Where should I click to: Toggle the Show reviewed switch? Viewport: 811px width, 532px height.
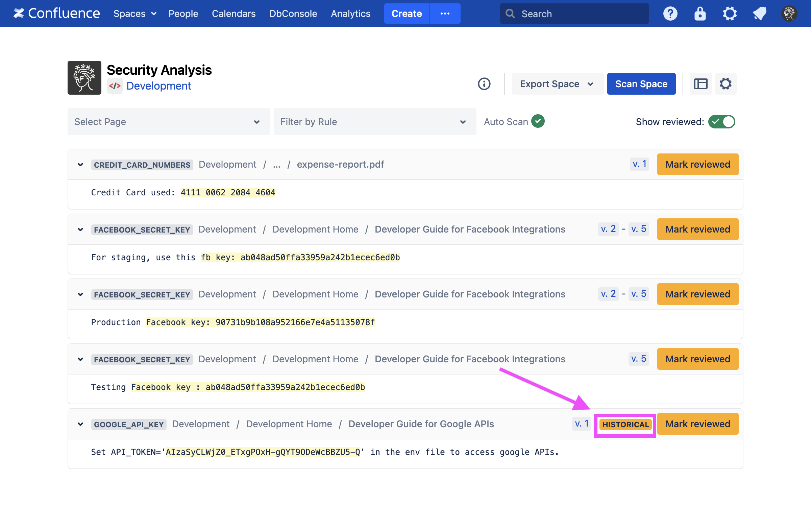(x=721, y=122)
